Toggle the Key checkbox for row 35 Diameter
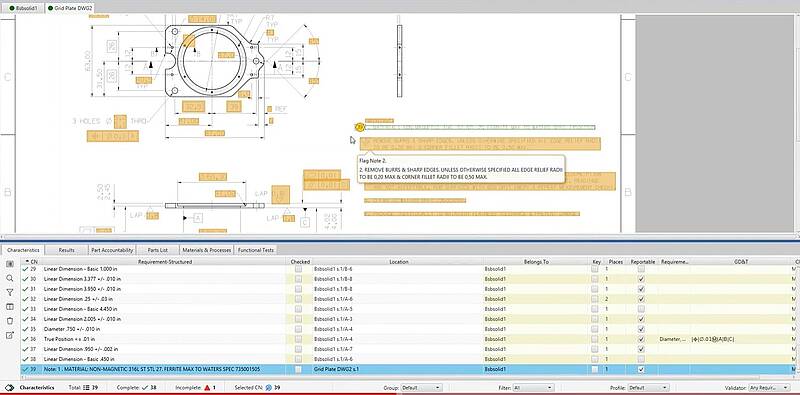Screen dimensions: 800x395 click(595, 329)
